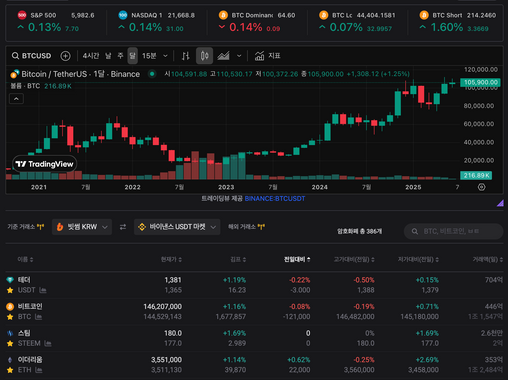508x380 pixels.
Task: Open the 바이낸스 USDT 마켓 dropdown
Action: (177, 227)
